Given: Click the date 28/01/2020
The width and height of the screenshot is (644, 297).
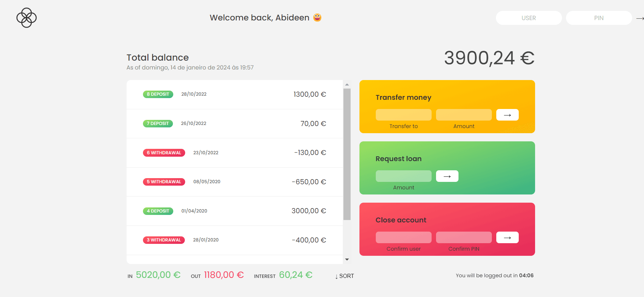Looking at the screenshot, I should point(206,240).
